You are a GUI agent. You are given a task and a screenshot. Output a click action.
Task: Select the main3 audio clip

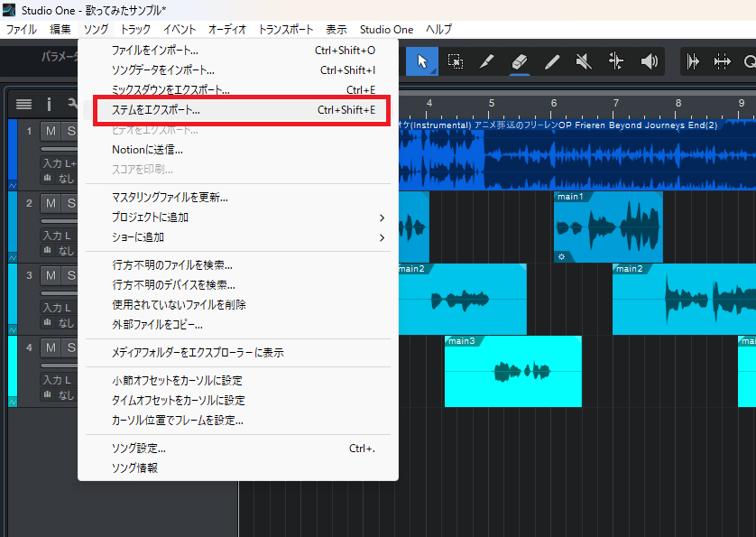(512, 372)
